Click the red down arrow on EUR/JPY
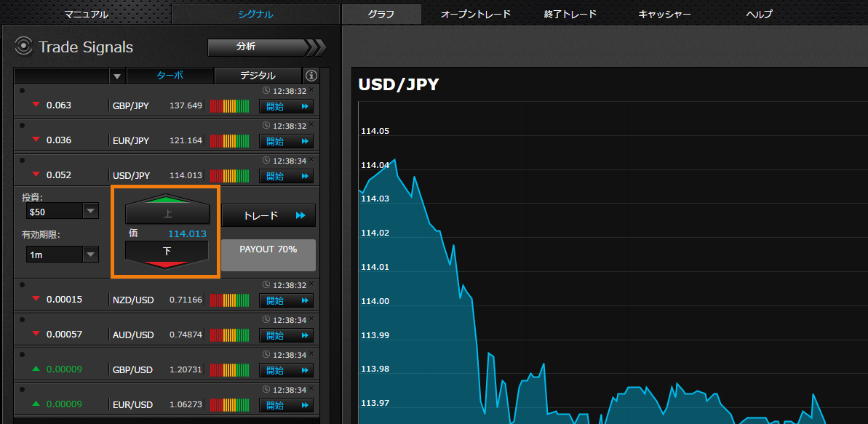868x424 pixels. tap(36, 140)
